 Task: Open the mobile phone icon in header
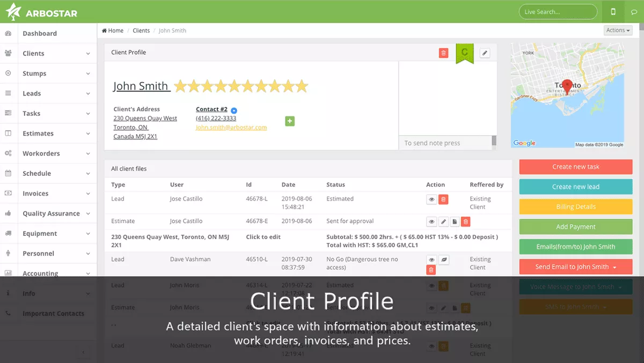click(x=613, y=12)
